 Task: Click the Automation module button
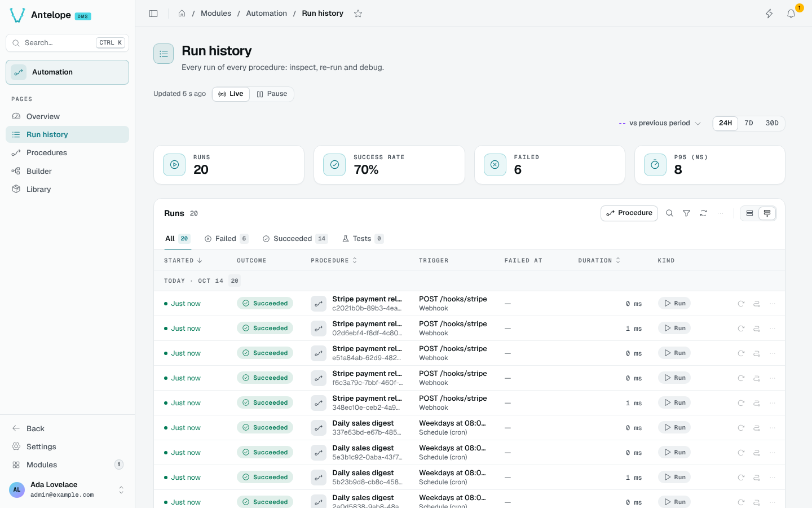[x=67, y=72]
